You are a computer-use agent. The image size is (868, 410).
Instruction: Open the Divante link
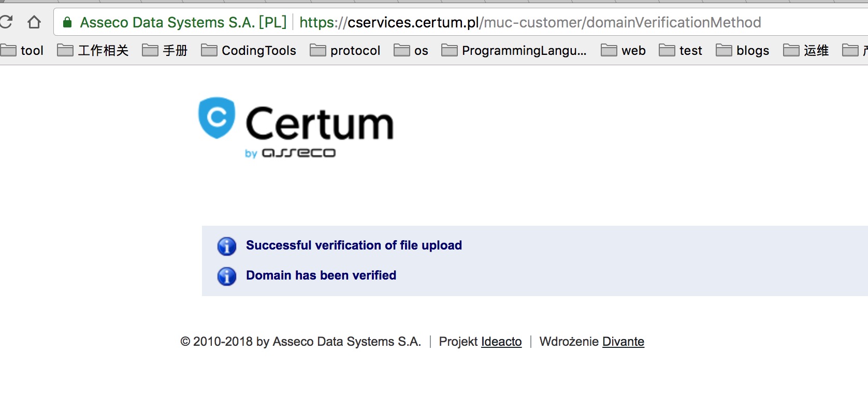coord(623,342)
